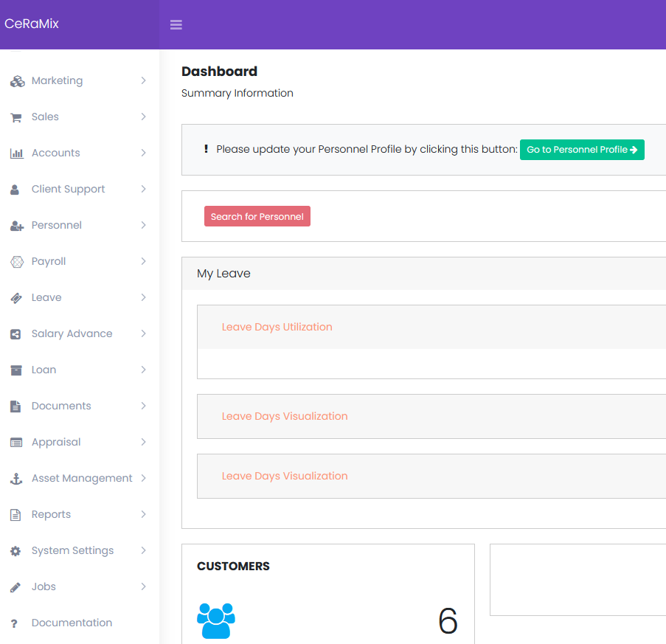Click the Leave ticket icon
The image size is (666, 644).
[16, 298]
